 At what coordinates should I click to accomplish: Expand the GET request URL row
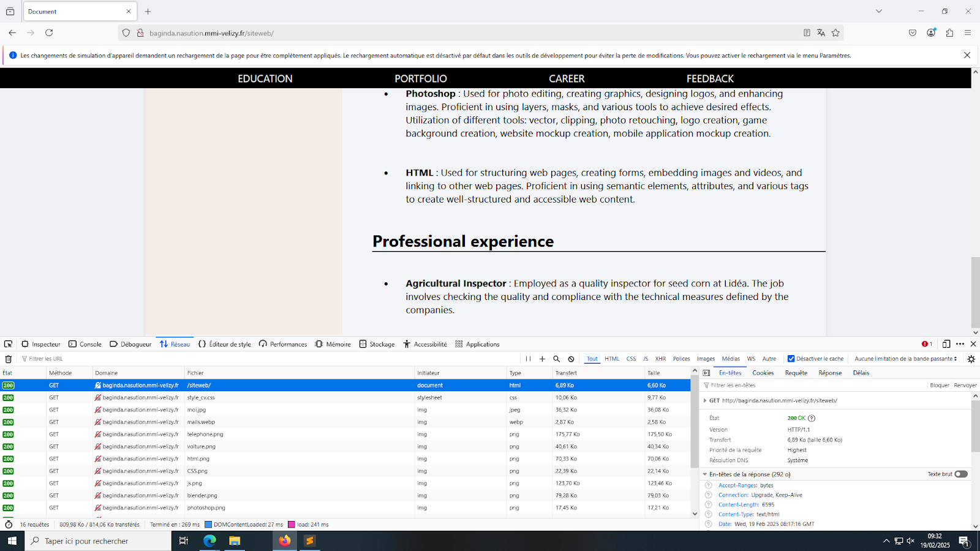click(x=705, y=401)
